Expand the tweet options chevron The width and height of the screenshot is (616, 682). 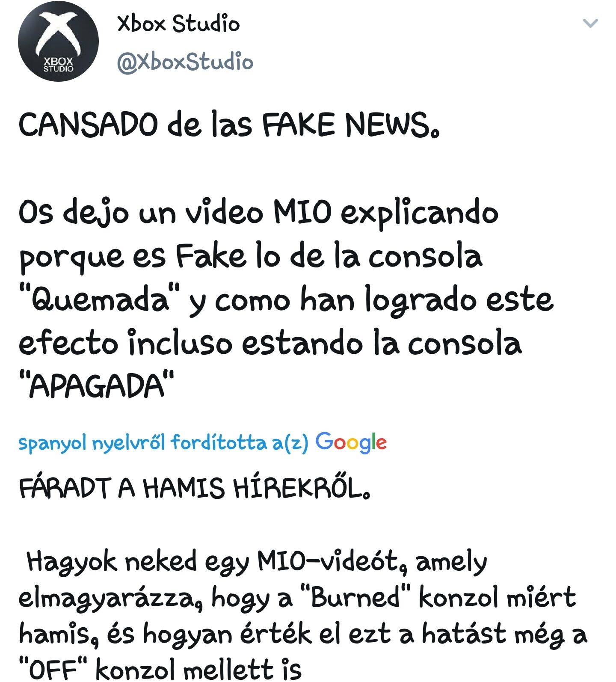tap(590, 23)
